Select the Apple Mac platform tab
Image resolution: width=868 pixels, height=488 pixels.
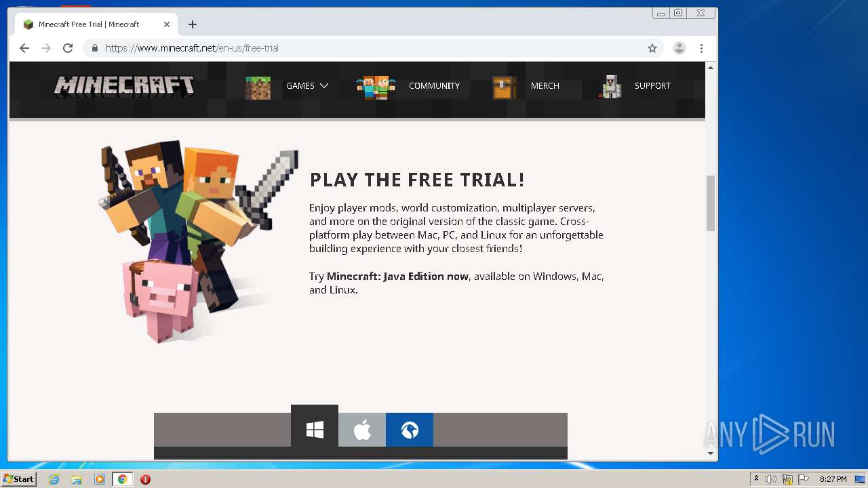click(x=362, y=430)
